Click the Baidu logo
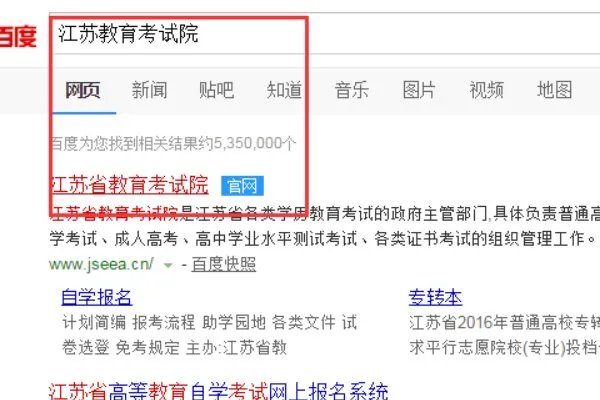Image resolution: width=600 pixels, height=400 pixels. pos(18,36)
